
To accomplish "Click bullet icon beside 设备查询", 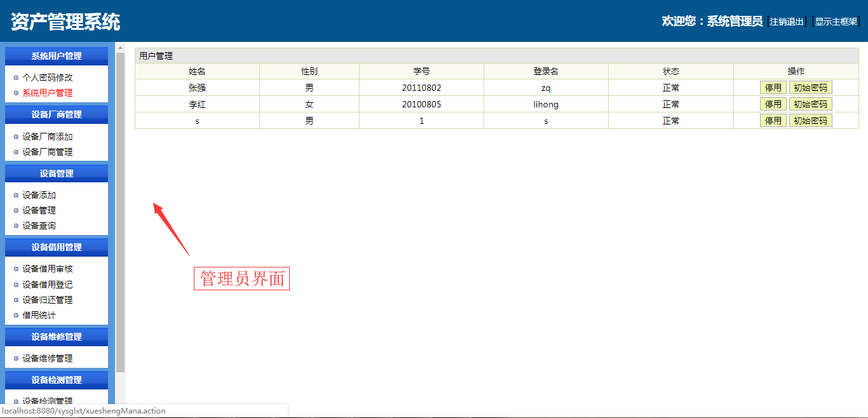I will (x=16, y=226).
